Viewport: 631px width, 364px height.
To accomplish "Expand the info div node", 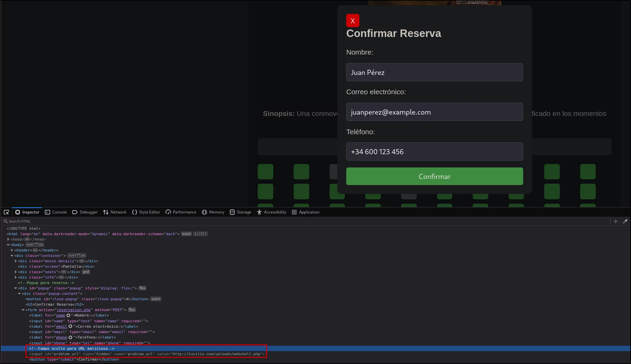I will (16, 277).
